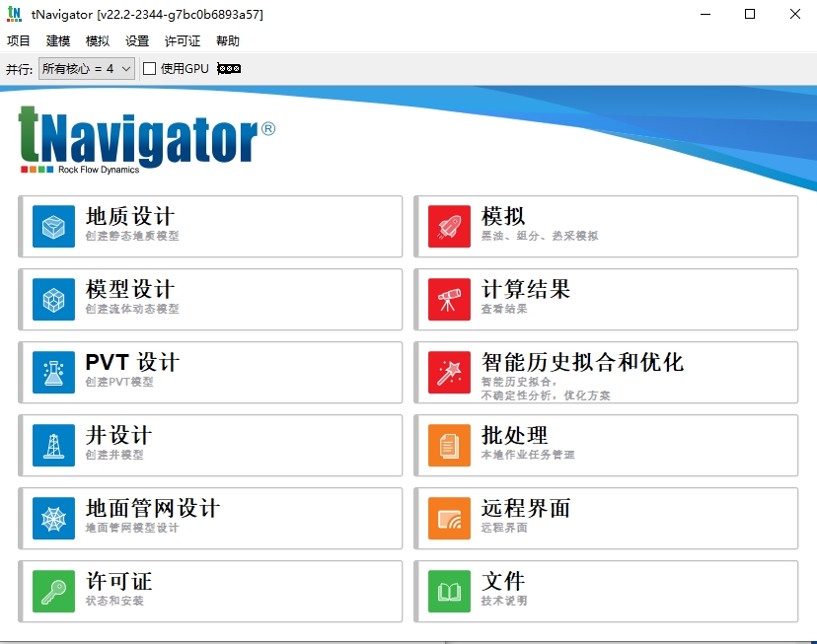Click the 计算结果 telescope icon
The image size is (817, 644).
coord(449,300)
